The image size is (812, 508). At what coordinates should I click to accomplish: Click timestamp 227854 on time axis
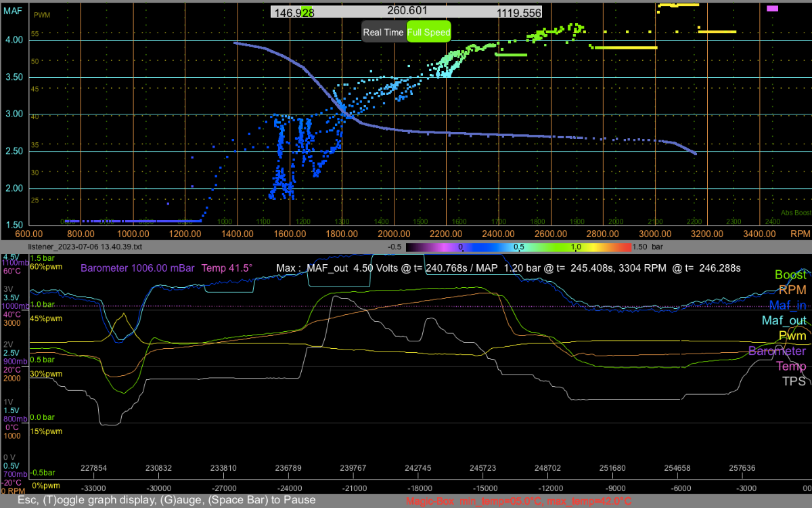(x=93, y=468)
